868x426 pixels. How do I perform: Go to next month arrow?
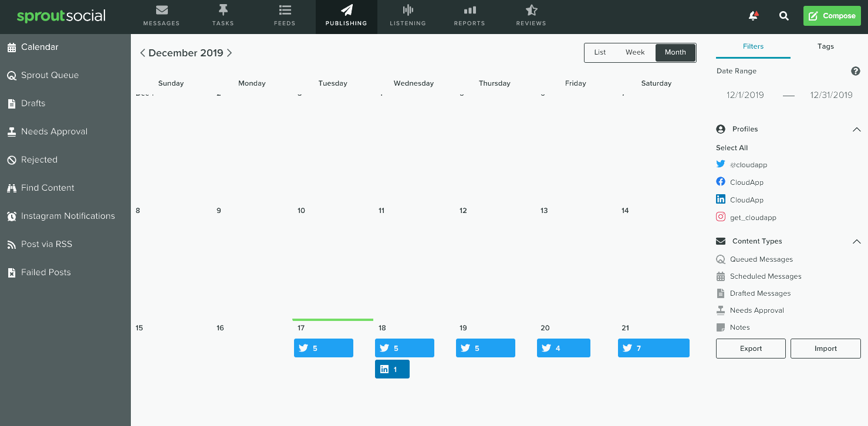pyautogui.click(x=229, y=53)
